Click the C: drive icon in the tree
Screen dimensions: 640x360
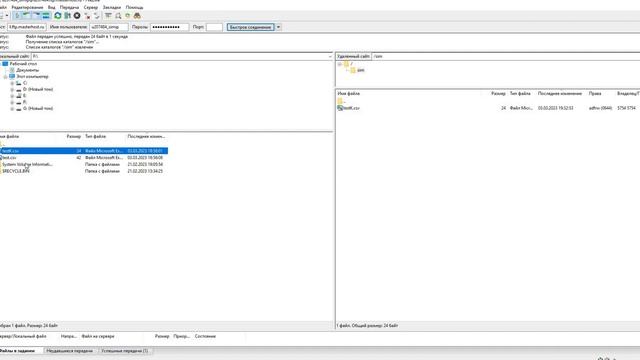(18, 83)
